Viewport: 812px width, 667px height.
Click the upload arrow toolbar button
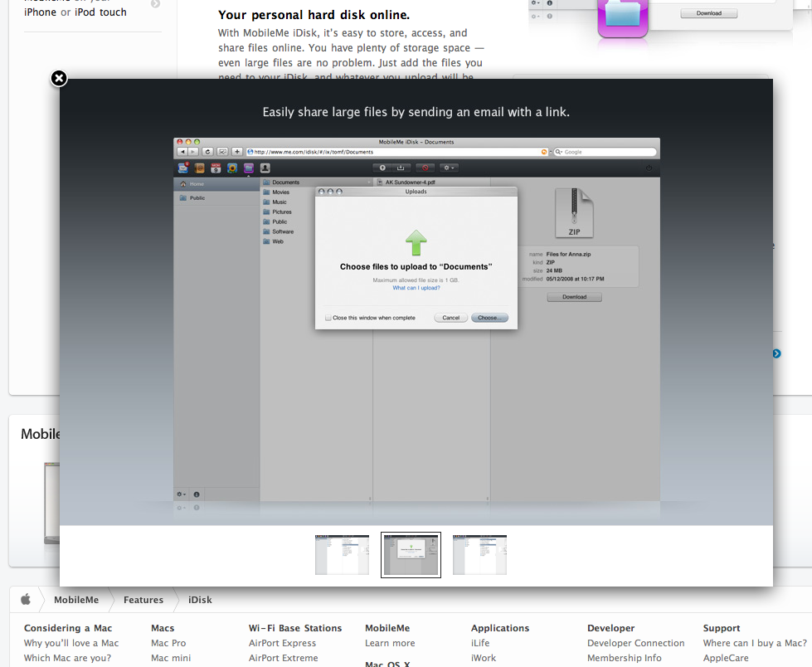click(382, 168)
